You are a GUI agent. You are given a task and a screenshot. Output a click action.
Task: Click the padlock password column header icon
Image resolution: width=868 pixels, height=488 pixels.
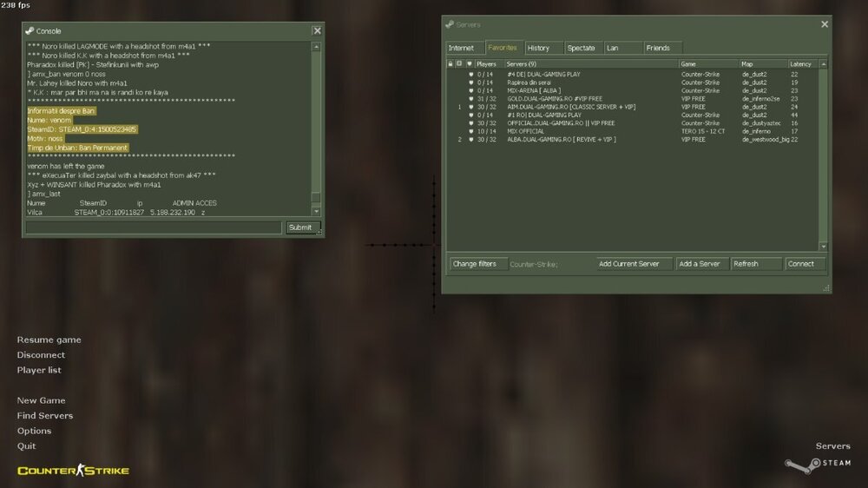click(x=450, y=63)
